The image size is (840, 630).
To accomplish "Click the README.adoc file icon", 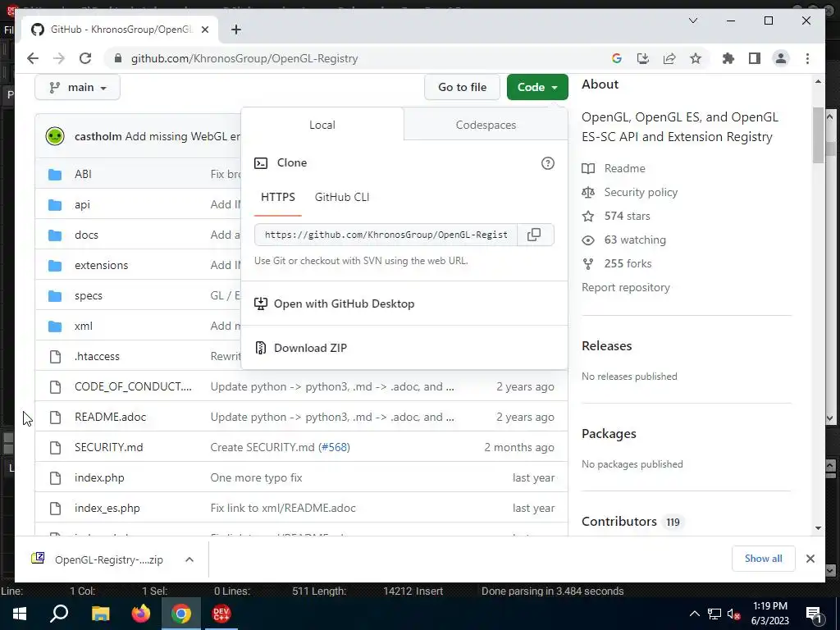I will [55, 417].
